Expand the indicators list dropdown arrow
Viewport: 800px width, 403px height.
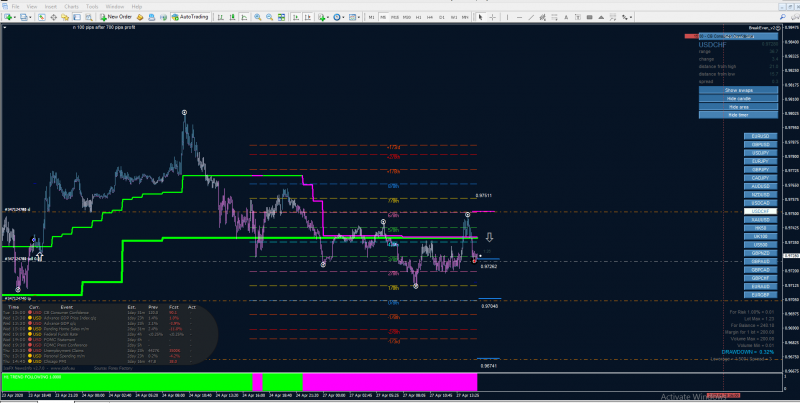click(x=328, y=17)
